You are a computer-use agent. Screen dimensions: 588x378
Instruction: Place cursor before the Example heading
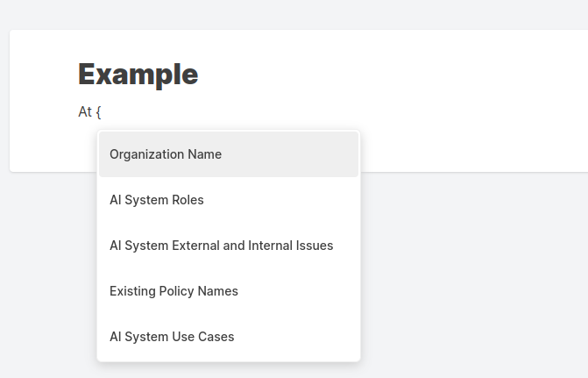(79, 75)
